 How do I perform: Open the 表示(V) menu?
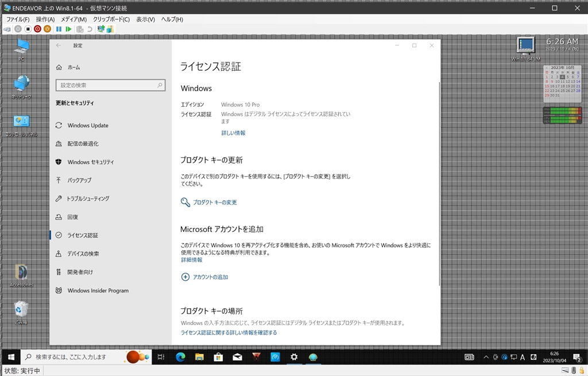[x=145, y=19]
